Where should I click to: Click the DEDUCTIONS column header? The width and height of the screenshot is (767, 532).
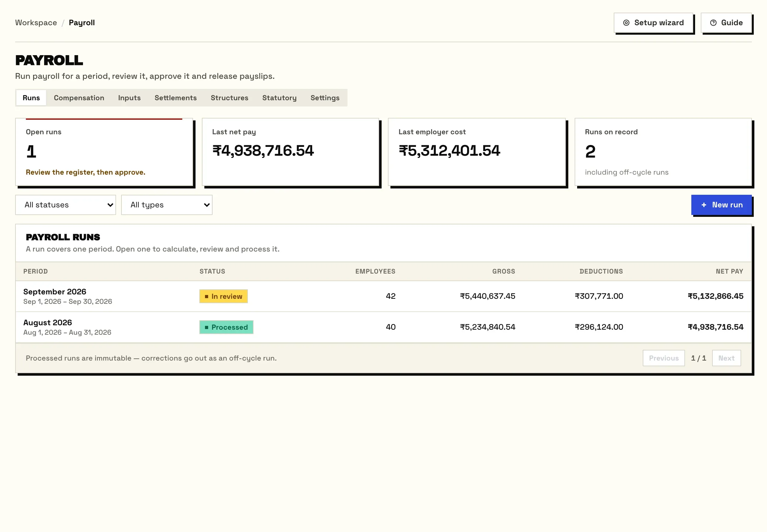(x=601, y=272)
